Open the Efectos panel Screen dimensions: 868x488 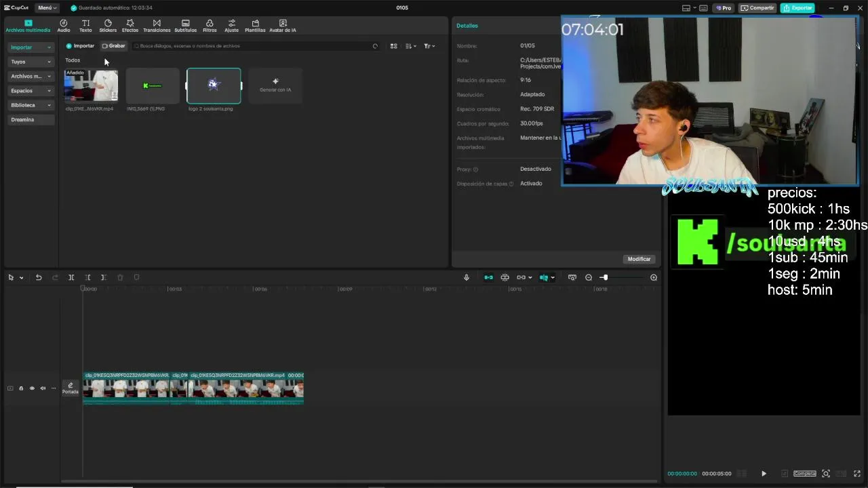(130, 26)
